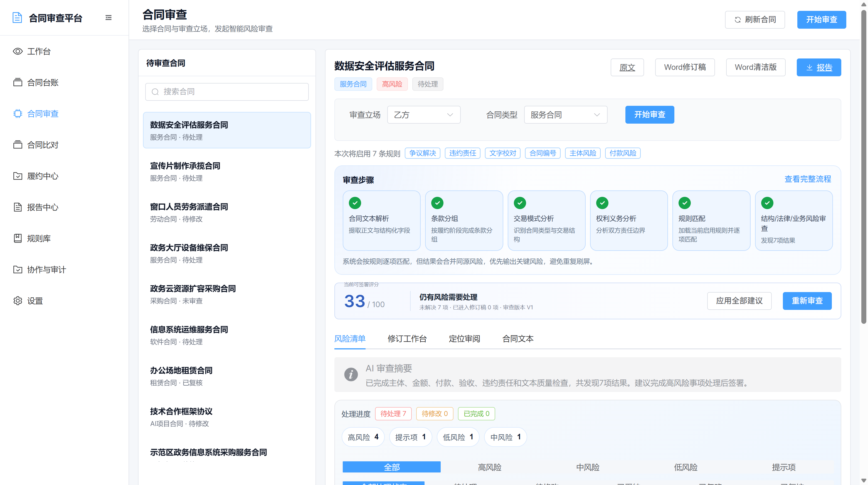Click the ledger icon beside 合同台账
The image size is (868, 485).
[x=18, y=82]
